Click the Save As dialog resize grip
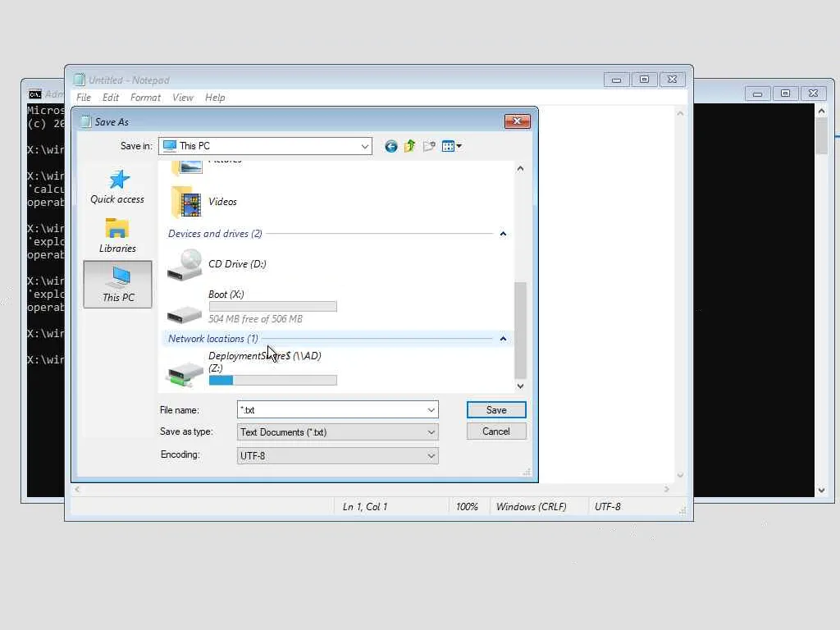This screenshot has height=630, width=840. [x=527, y=472]
